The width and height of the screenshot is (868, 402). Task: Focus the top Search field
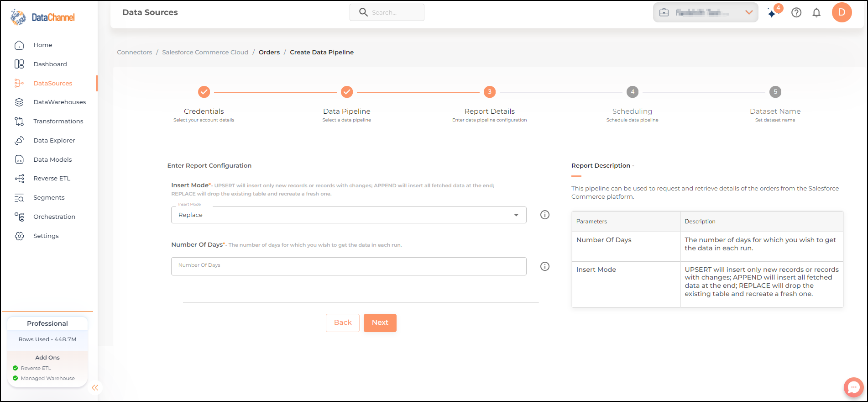point(387,12)
